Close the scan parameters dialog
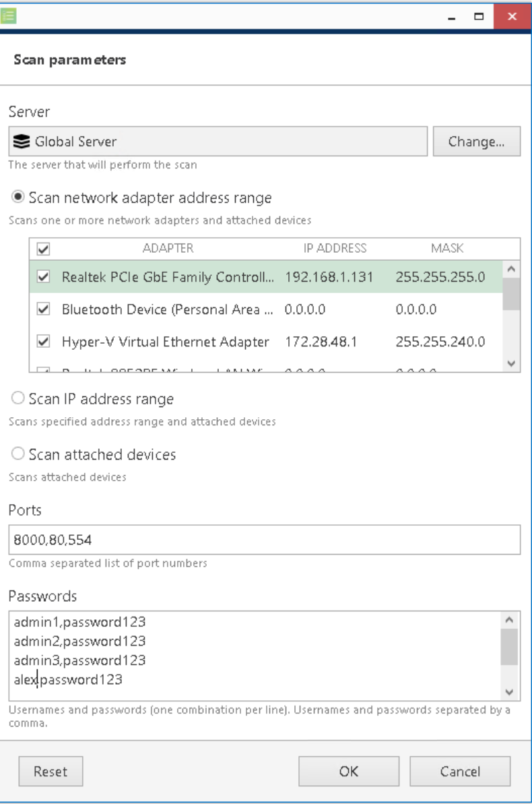The height and width of the screenshot is (804, 532). pos(512,15)
